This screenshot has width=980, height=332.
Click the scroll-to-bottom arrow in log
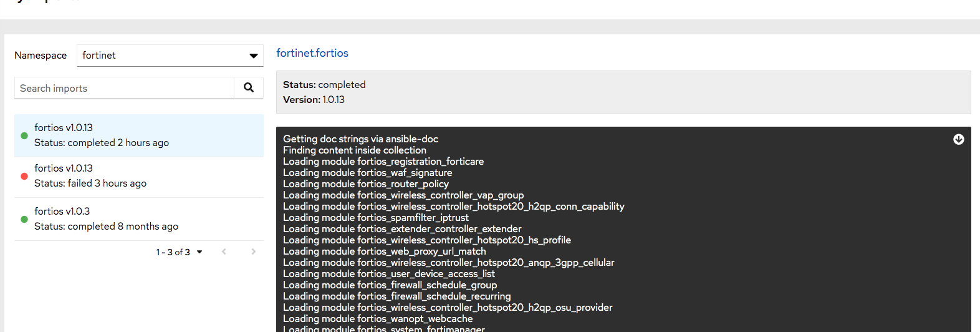tap(959, 139)
